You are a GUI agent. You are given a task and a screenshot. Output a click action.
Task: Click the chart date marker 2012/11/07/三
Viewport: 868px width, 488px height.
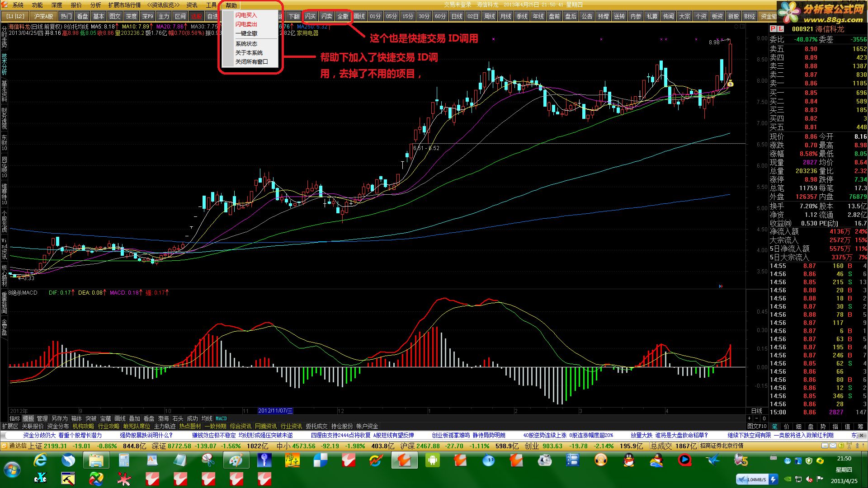click(275, 411)
